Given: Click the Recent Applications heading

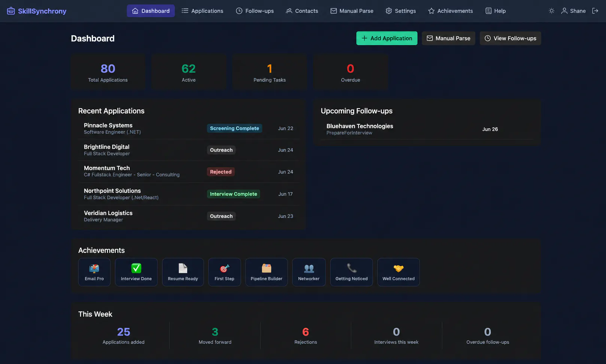Looking at the screenshot, I should (x=111, y=111).
